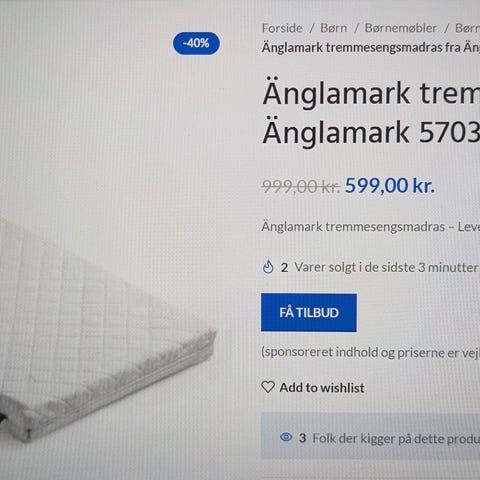Click the heart wishlist icon
The width and height of the screenshot is (480, 480).
point(268,387)
